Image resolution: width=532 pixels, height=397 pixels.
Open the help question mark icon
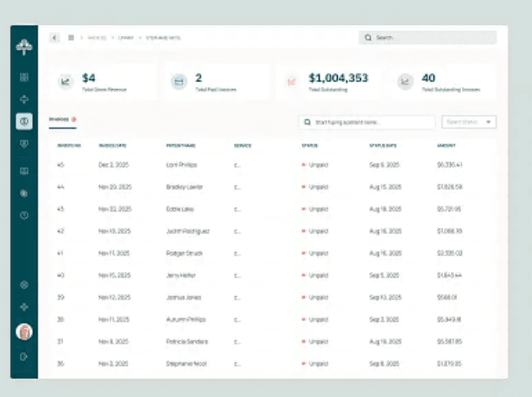(x=24, y=215)
